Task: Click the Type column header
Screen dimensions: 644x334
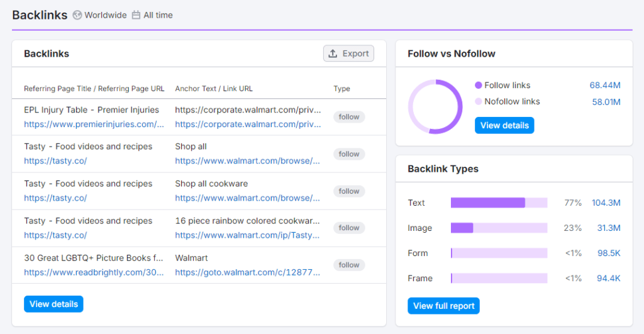Action: tap(341, 88)
